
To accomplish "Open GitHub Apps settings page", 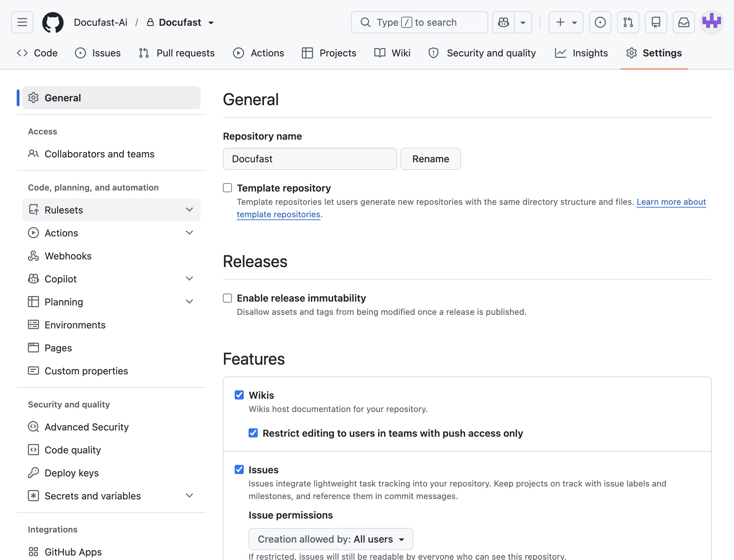I will 111,552.
